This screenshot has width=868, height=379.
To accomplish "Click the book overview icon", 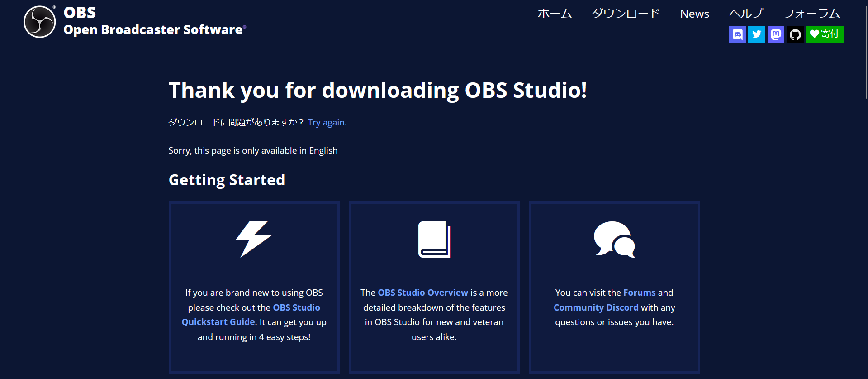I will [434, 240].
